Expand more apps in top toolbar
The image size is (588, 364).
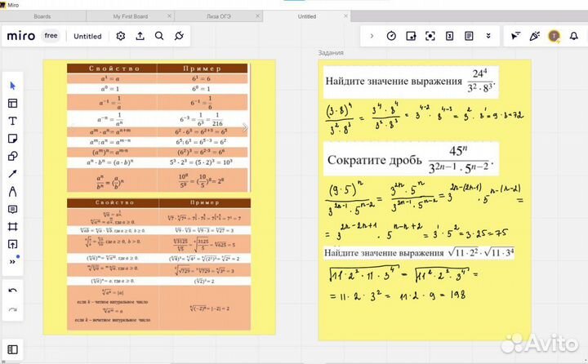[x=488, y=36]
